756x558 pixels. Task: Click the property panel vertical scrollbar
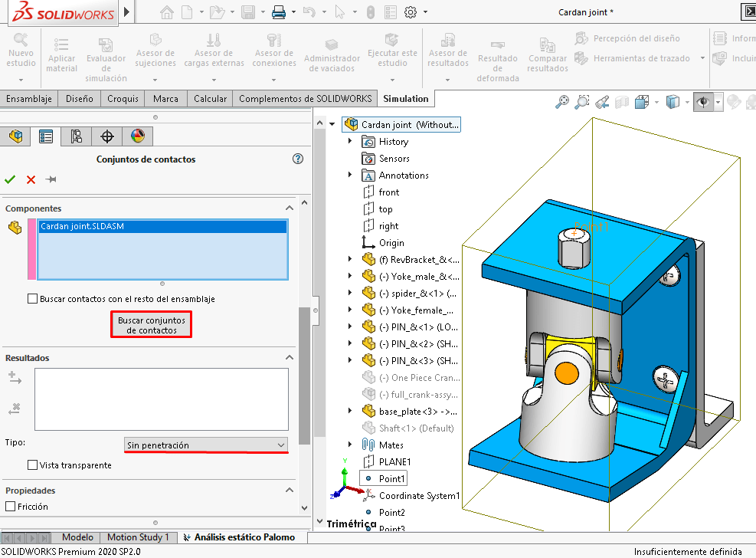(304, 376)
